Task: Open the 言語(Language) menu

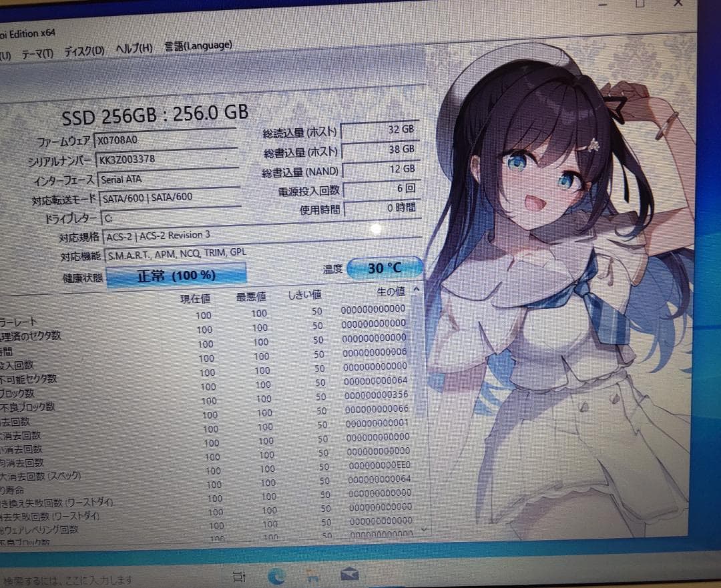Action: point(197,45)
